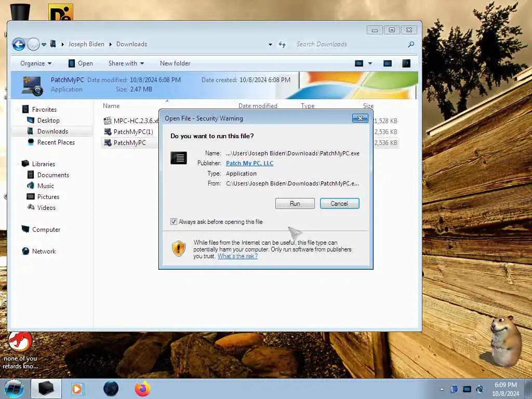Select Downloads in the navigation pane
Screen dimensions: 532x399
[x=52, y=131]
